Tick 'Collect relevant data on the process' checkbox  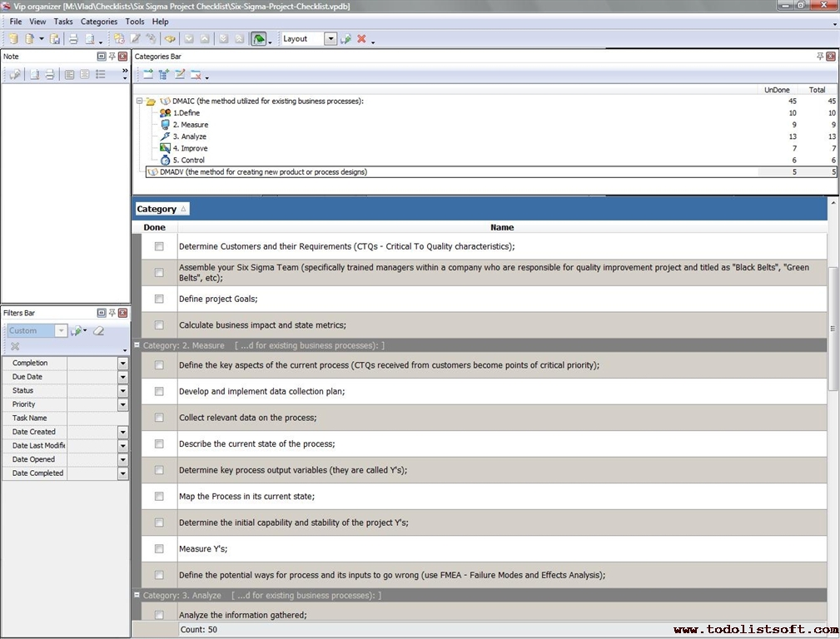[x=159, y=418]
